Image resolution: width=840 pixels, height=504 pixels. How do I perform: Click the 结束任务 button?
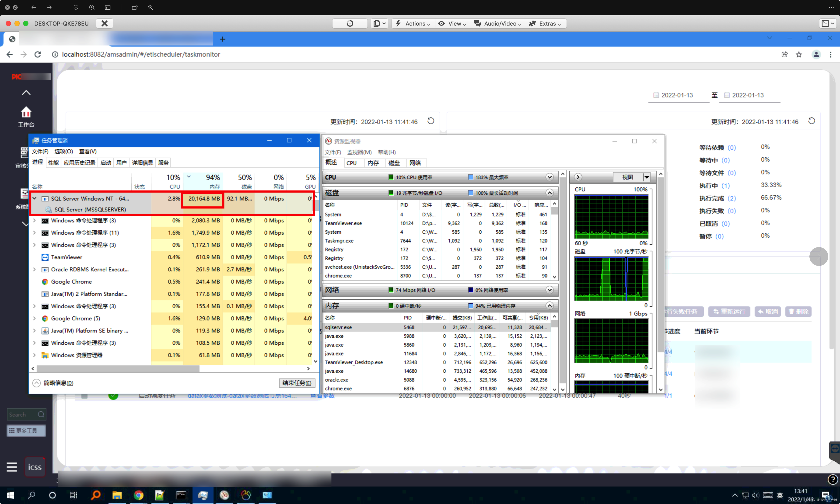click(297, 383)
